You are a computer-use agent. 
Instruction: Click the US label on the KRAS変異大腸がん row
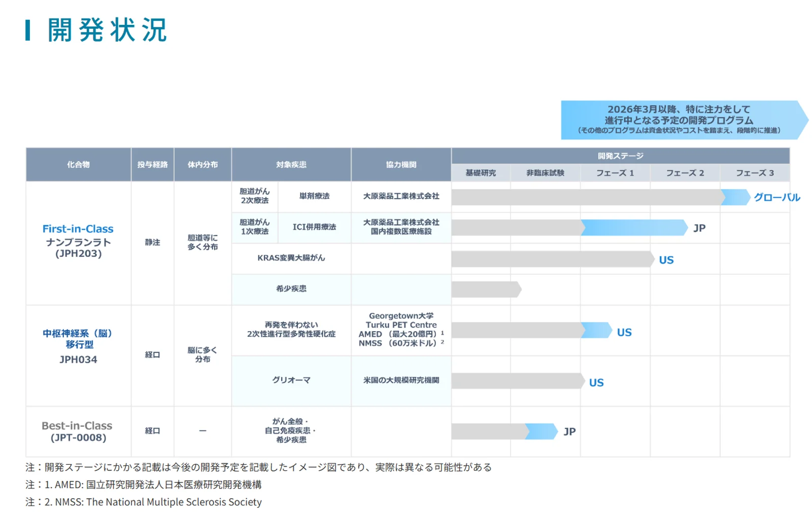(666, 260)
